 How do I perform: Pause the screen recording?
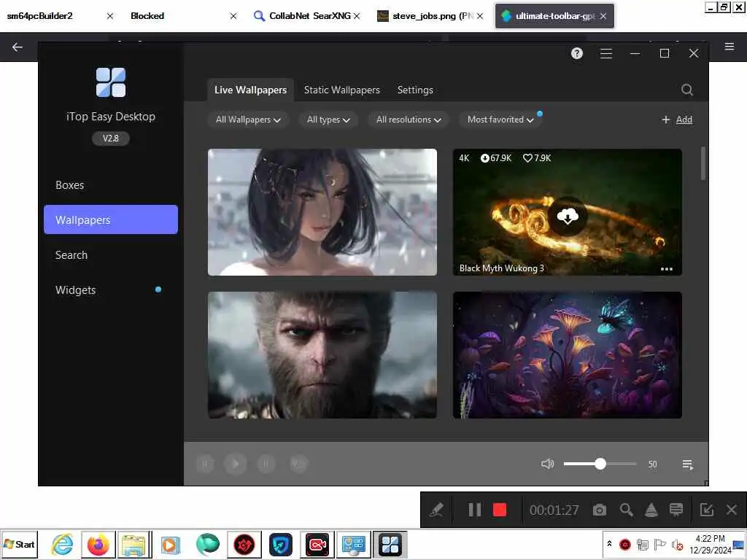click(474, 510)
